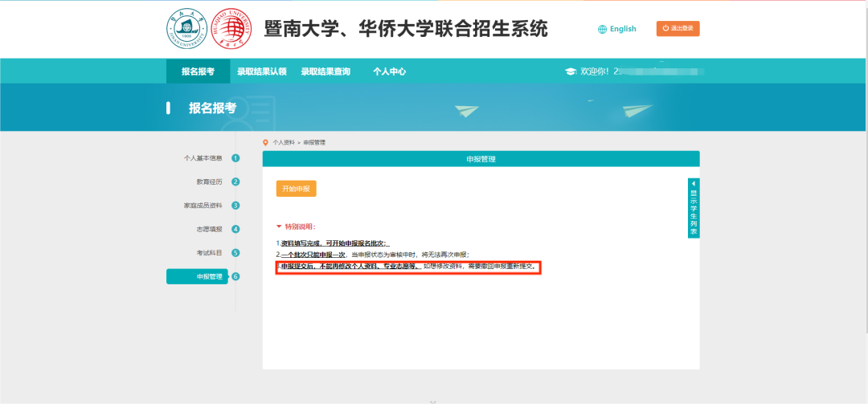This screenshot has width=868, height=404.
Task: Select step 教育经历 in sidebar
Action: pos(209,182)
